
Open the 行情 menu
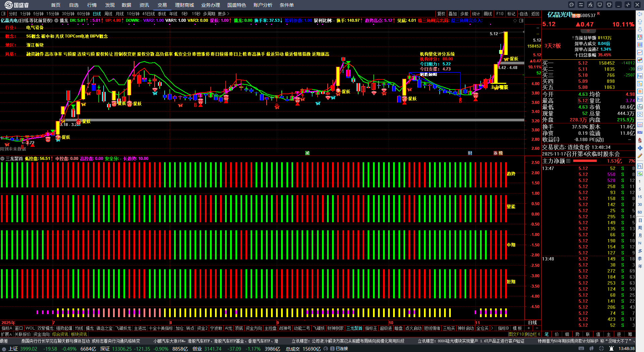92,5
